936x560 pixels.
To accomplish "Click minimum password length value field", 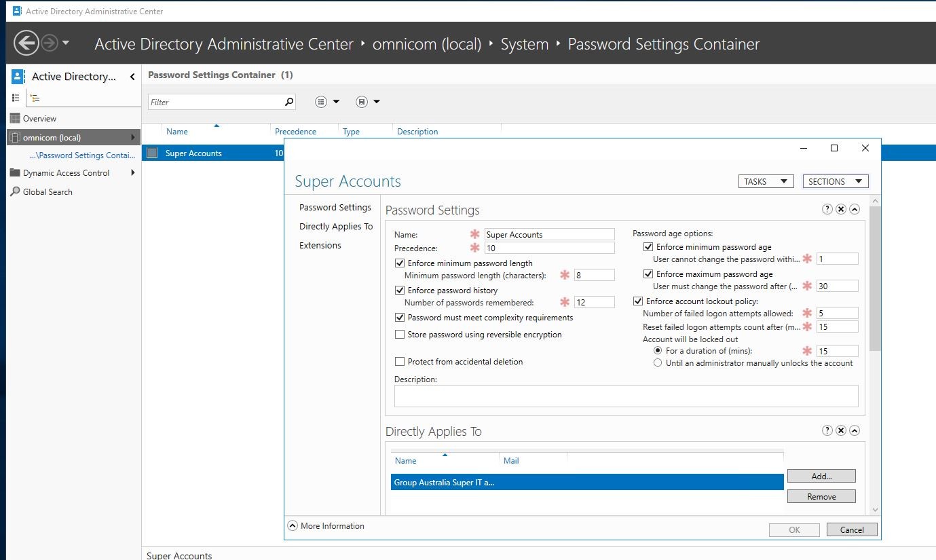I will (x=594, y=276).
